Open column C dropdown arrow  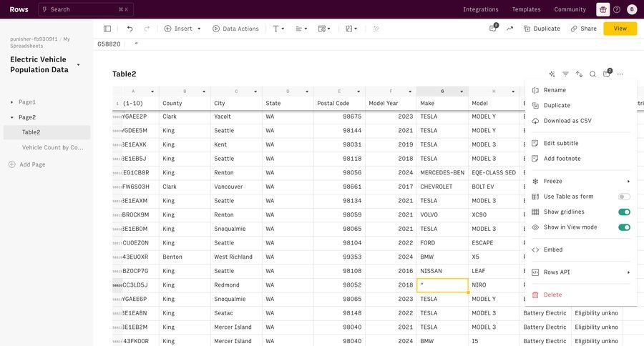tap(255, 92)
